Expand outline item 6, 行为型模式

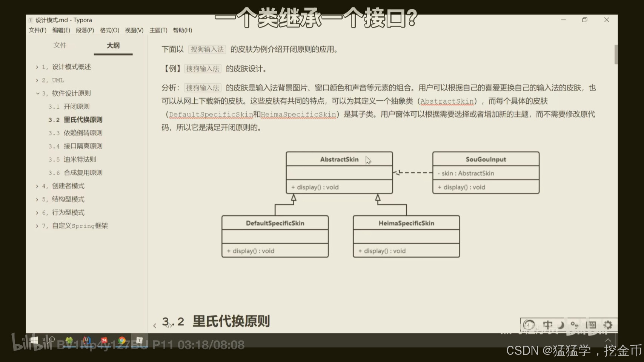coord(37,213)
